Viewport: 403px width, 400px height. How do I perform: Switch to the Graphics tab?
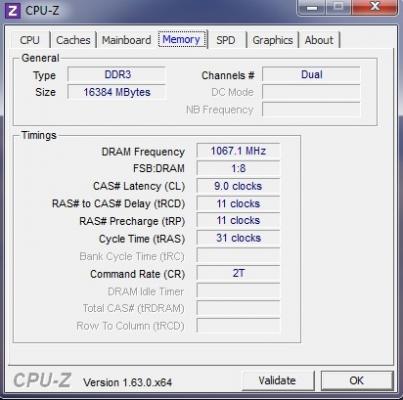point(273,40)
